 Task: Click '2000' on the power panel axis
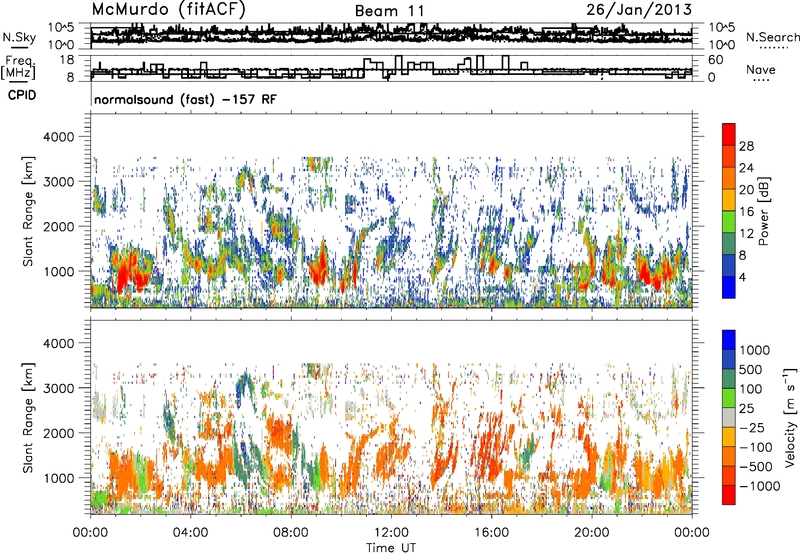(x=59, y=226)
